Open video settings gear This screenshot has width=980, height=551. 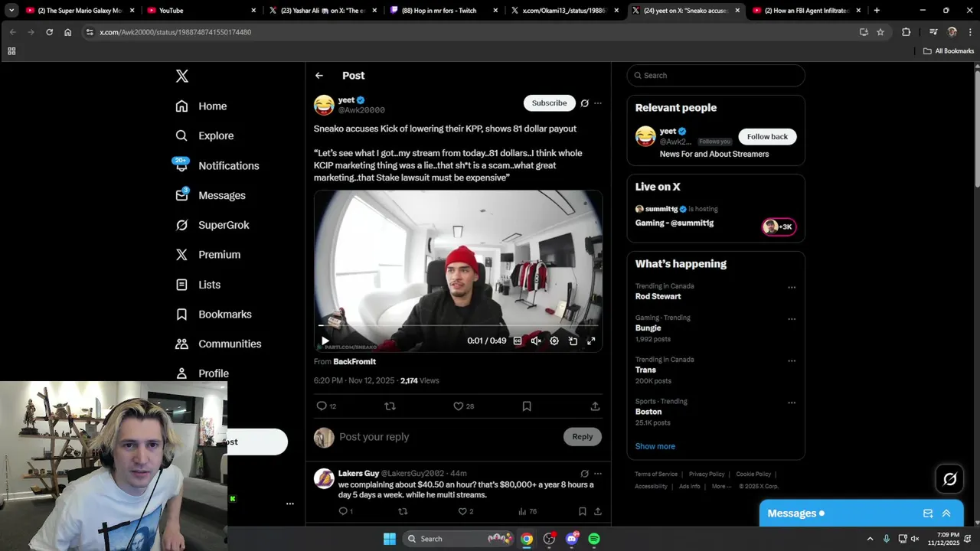click(x=554, y=341)
